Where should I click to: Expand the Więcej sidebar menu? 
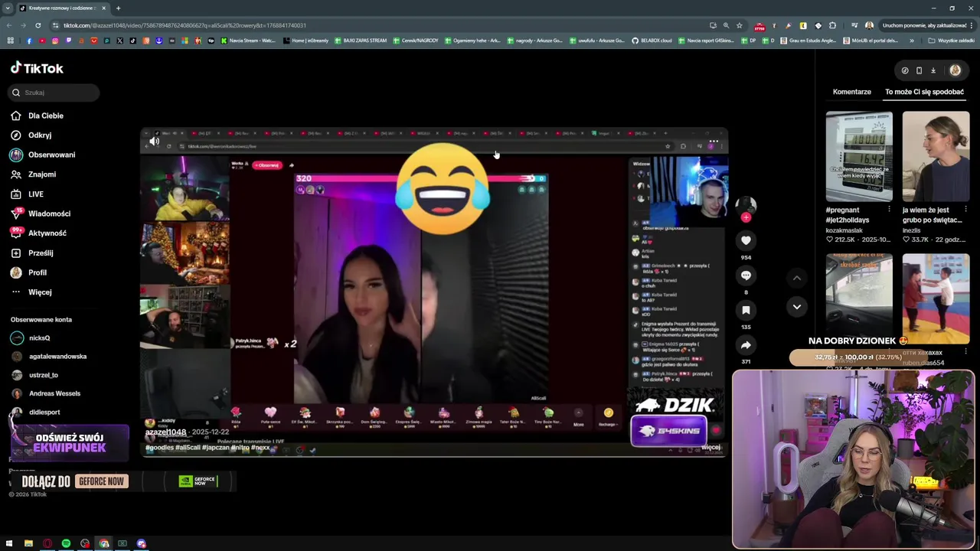[40, 292]
